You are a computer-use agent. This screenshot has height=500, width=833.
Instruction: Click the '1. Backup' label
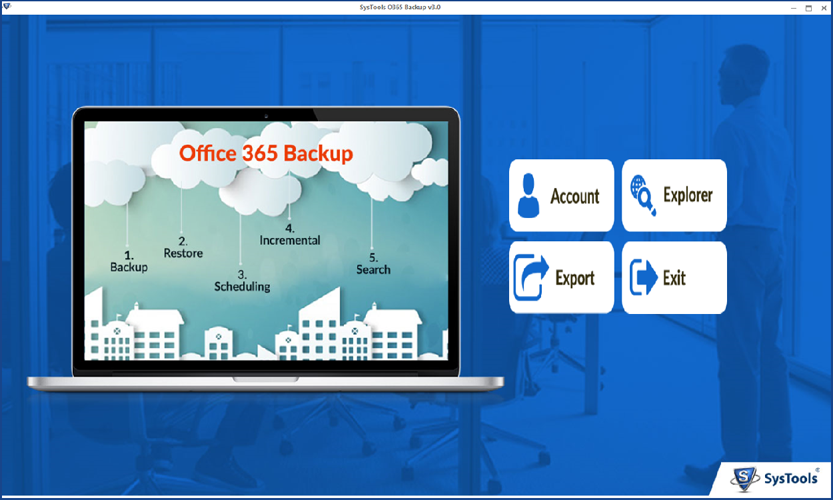(x=129, y=261)
